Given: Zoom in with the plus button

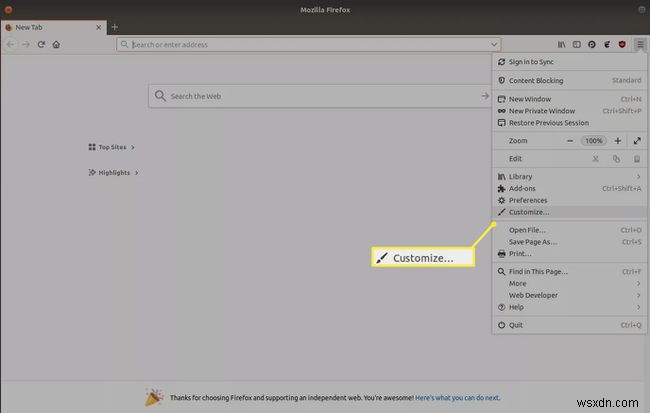Looking at the screenshot, I should pyautogui.click(x=618, y=141).
